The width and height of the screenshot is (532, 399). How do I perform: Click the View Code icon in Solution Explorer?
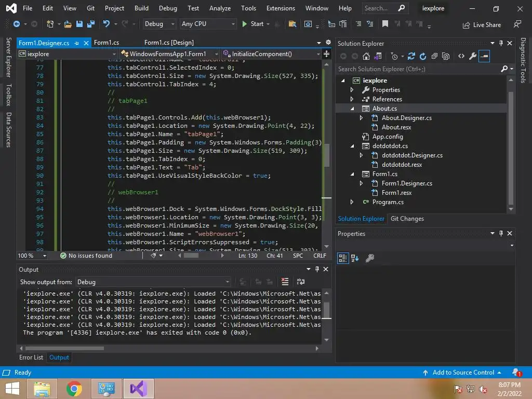pyautogui.click(x=461, y=56)
